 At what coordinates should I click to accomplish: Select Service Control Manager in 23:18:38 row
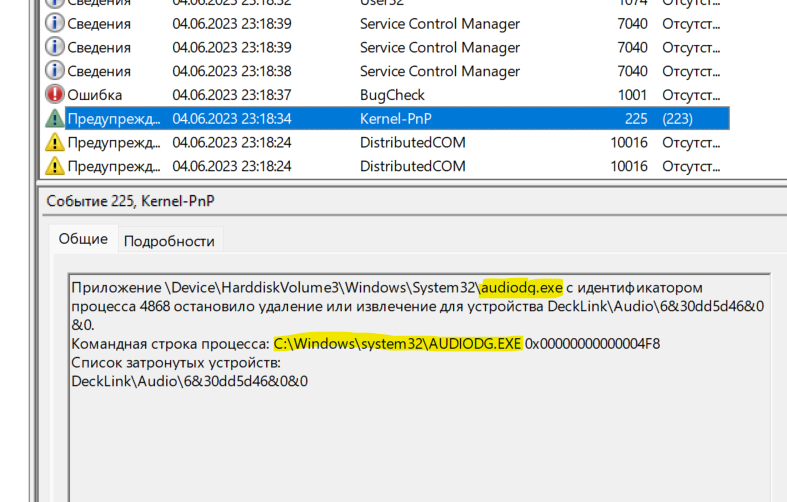tap(440, 71)
